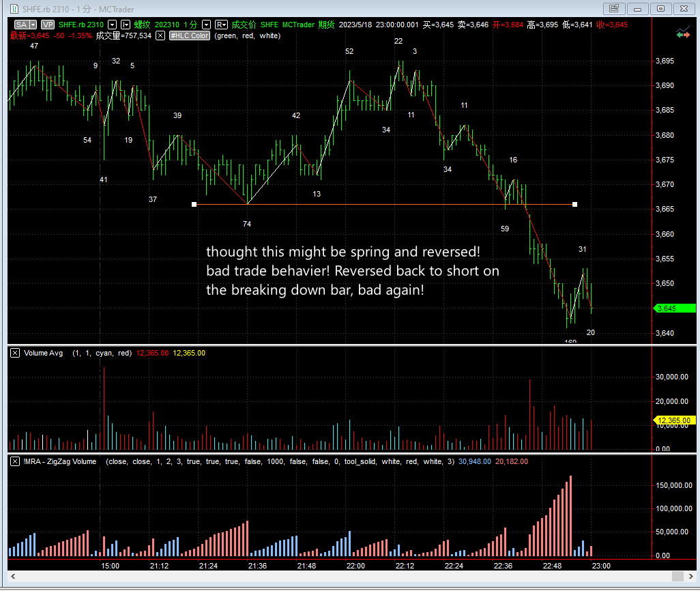This screenshot has height=591, width=700.
Task: Select the SHFE.rb 2310 symbol text
Action: [x=81, y=25]
